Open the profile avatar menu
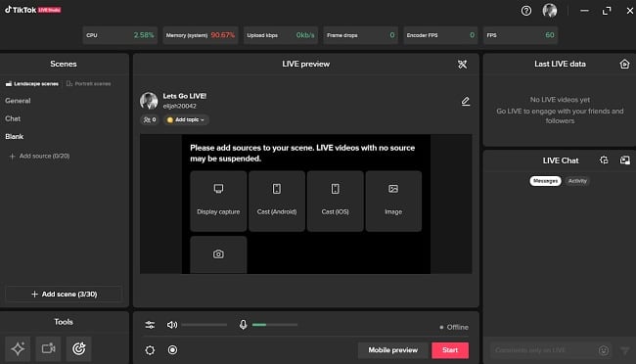This screenshot has height=364, width=636. tap(550, 11)
